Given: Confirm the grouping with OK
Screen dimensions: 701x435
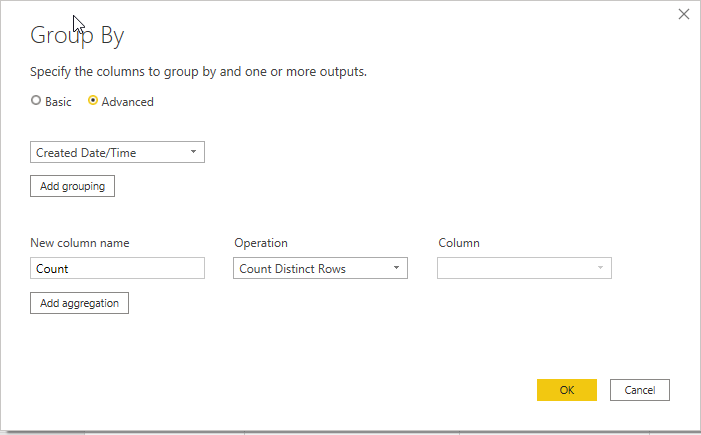Looking at the screenshot, I should click(566, 390).
